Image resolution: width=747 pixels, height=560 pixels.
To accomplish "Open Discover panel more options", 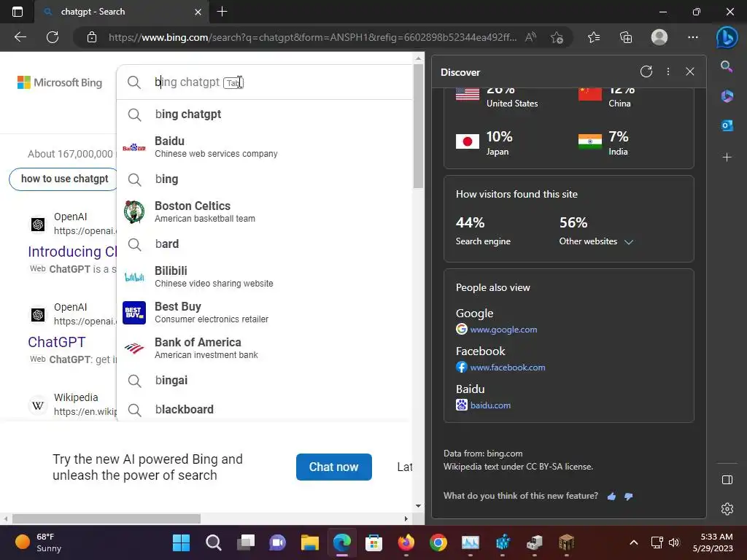I will [x=668, y=71].
